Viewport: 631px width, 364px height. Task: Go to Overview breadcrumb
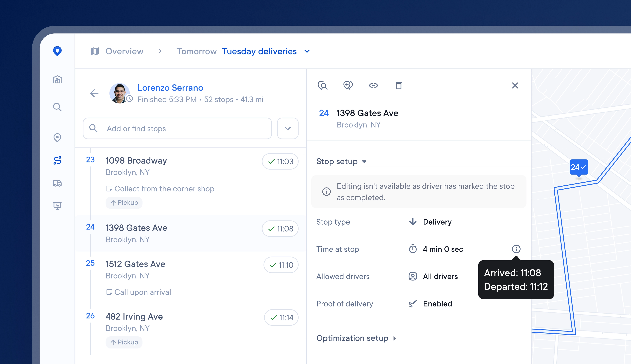tap(124, 52)
